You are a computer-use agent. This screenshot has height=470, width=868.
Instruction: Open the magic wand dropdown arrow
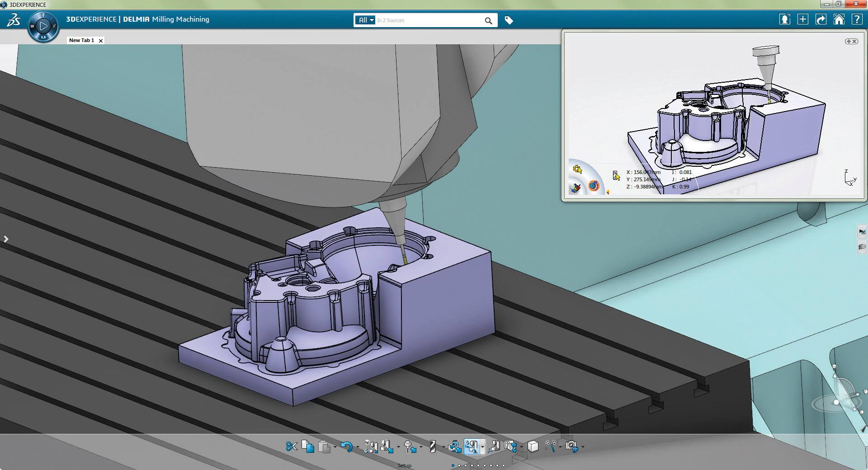coord(560,447)
